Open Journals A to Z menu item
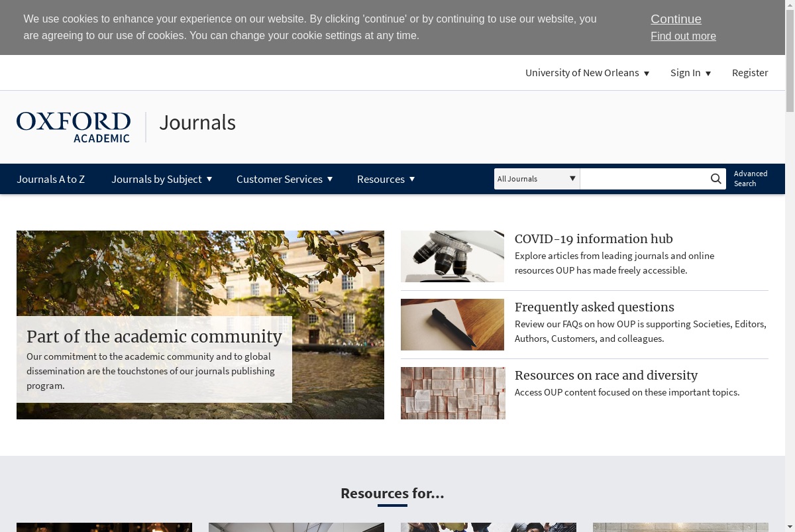 (x=50, y=179)
